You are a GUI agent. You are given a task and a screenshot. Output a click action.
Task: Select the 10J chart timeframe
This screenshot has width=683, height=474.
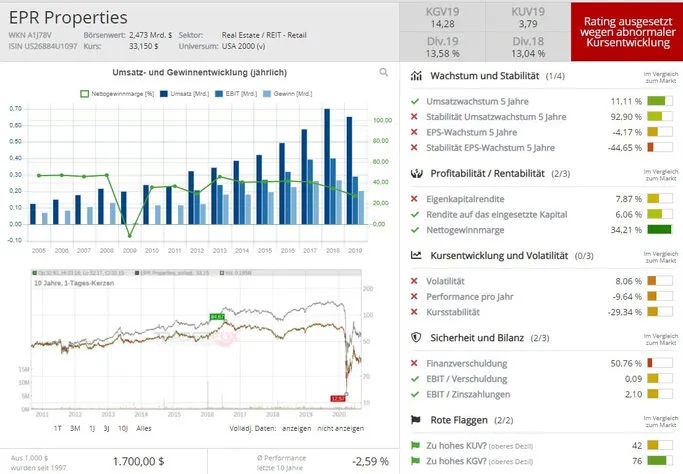pyautogui.click(x=123, y=429)
